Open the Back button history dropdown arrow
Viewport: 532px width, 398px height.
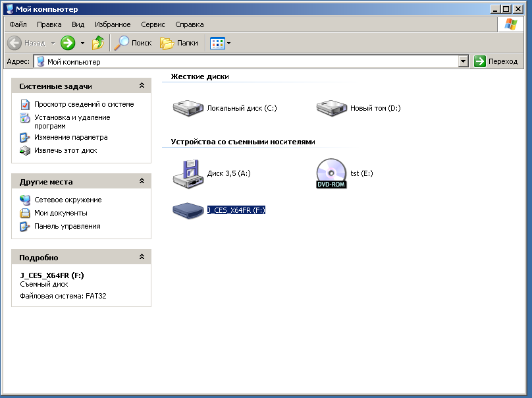coord(53,43)
